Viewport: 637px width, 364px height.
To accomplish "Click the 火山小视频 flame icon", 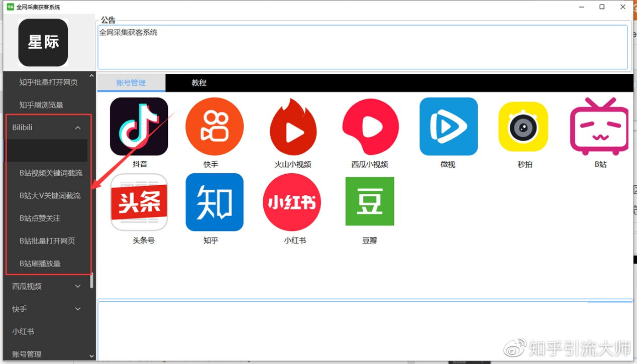I will click(x=293, y=127).
